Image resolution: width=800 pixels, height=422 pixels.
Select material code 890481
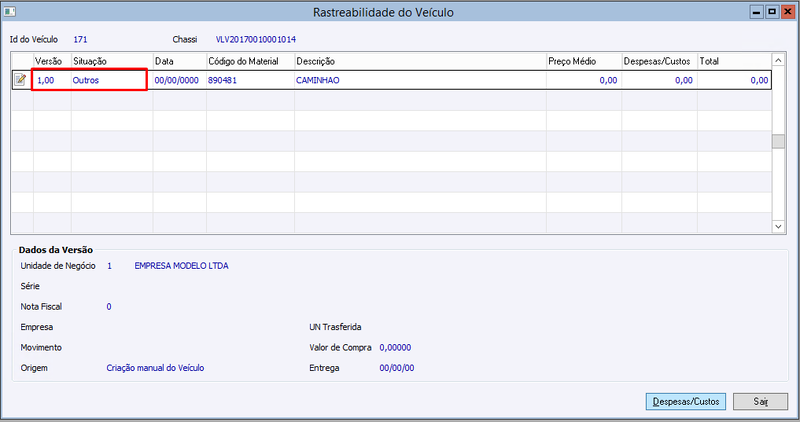pyautogui.click(x=250, y=80)
